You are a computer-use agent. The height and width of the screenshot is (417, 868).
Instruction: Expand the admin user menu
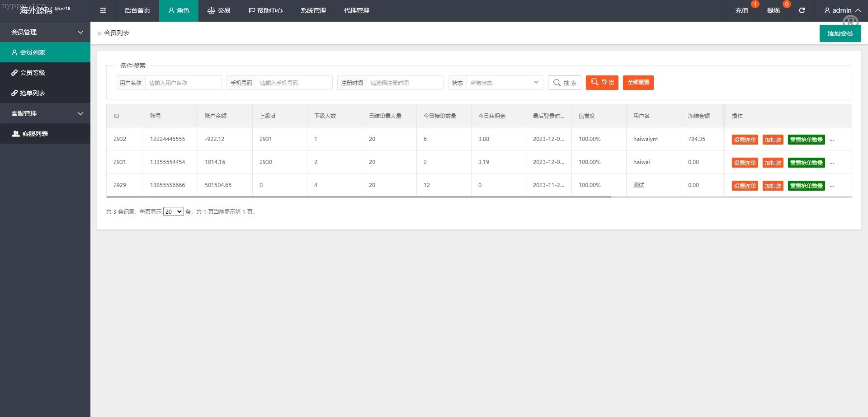click(842, 10)
